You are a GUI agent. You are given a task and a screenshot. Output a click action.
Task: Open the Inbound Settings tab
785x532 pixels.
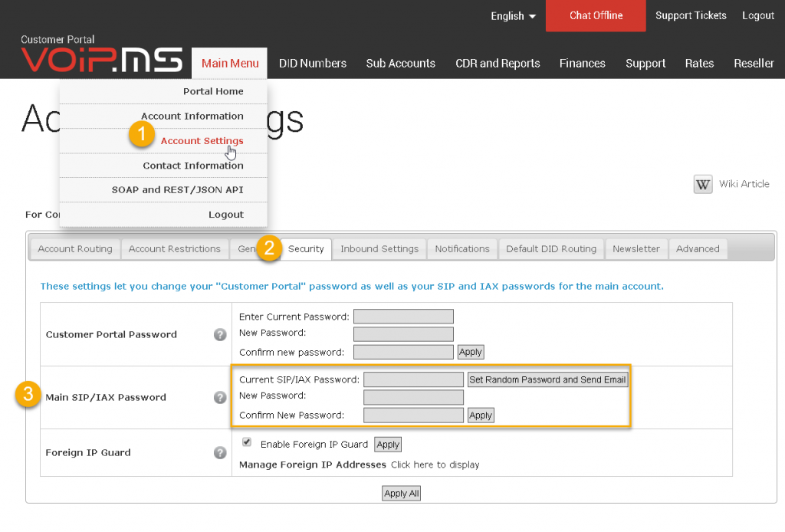[x=379, y=248]
